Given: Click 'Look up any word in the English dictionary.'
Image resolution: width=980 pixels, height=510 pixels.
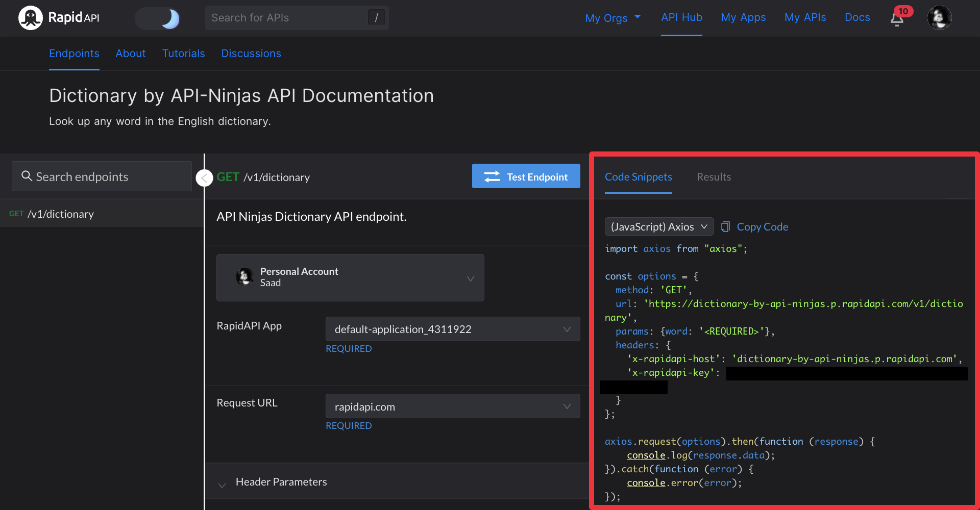Looking at the screenshot, I should [x=160, y=121].
